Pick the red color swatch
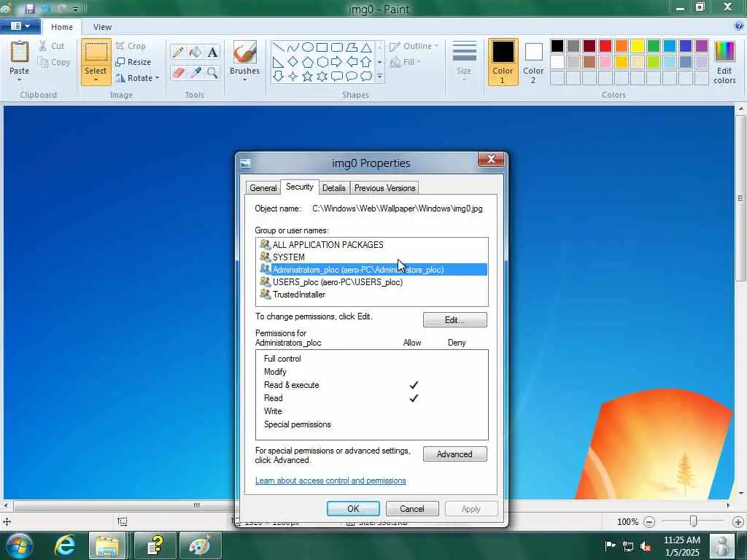Screen dimensions: 747x560 tap(605, 46)
